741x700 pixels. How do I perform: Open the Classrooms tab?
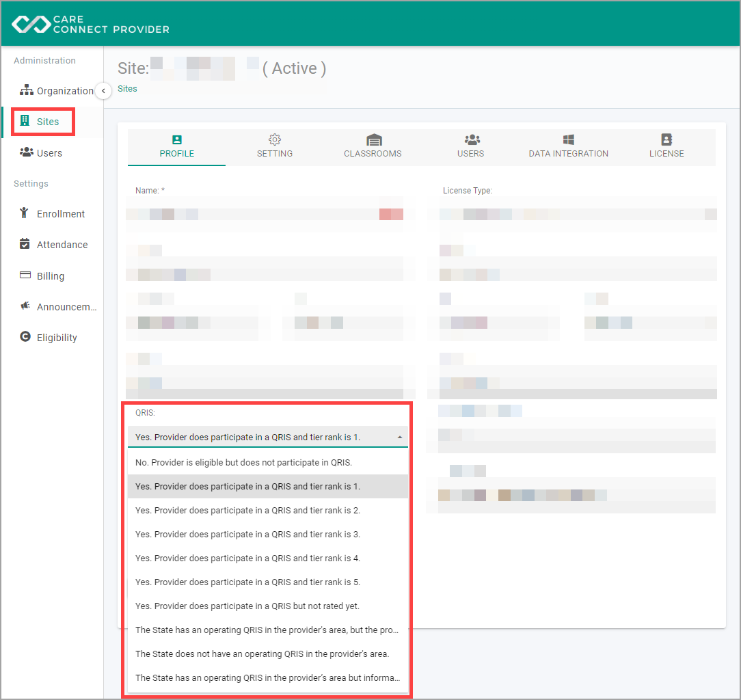pyautogui.click(x=373, y=146)
